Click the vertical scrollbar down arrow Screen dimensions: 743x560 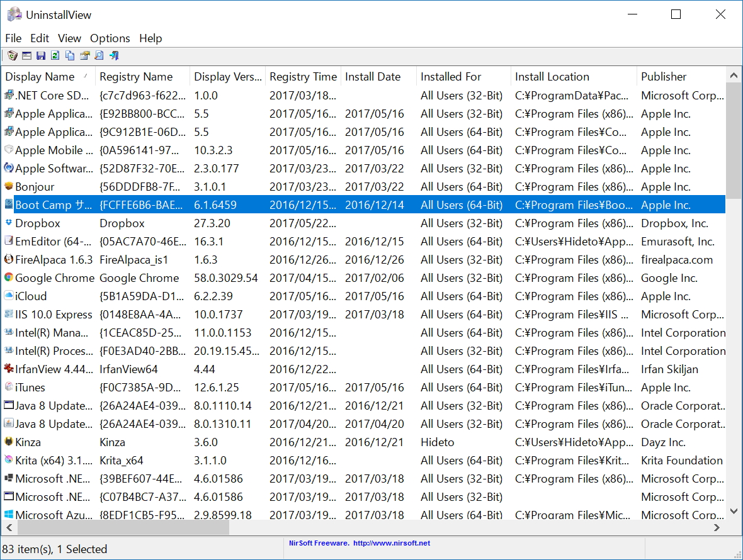(x=734, y=511)
